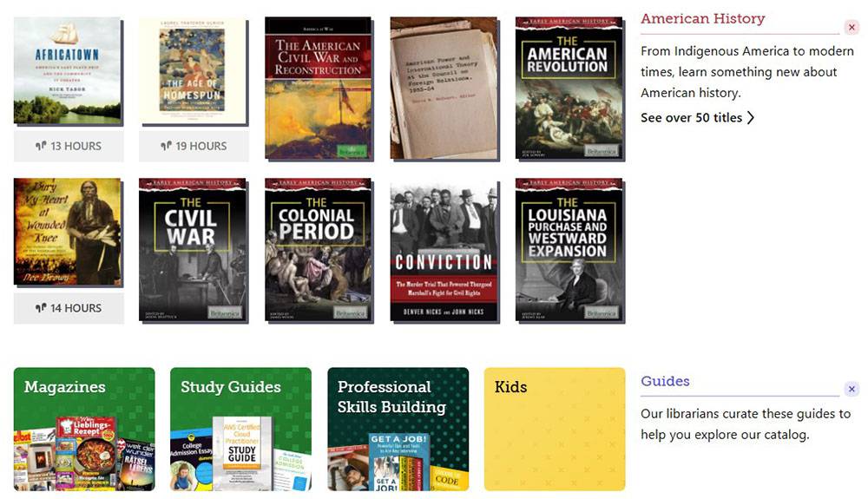
Task: Click the audiobook icon labeled 13 HOURS
Action: point(41,146)
